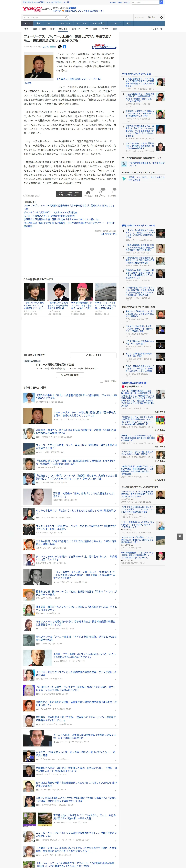The image size is (186, 868).
Task: Select the 速報 tab
Action: click(x=38, y=24)
